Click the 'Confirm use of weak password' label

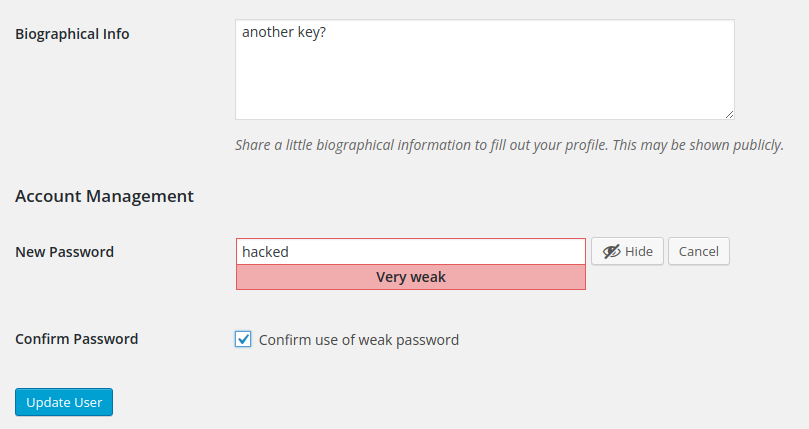click(359, 340)
